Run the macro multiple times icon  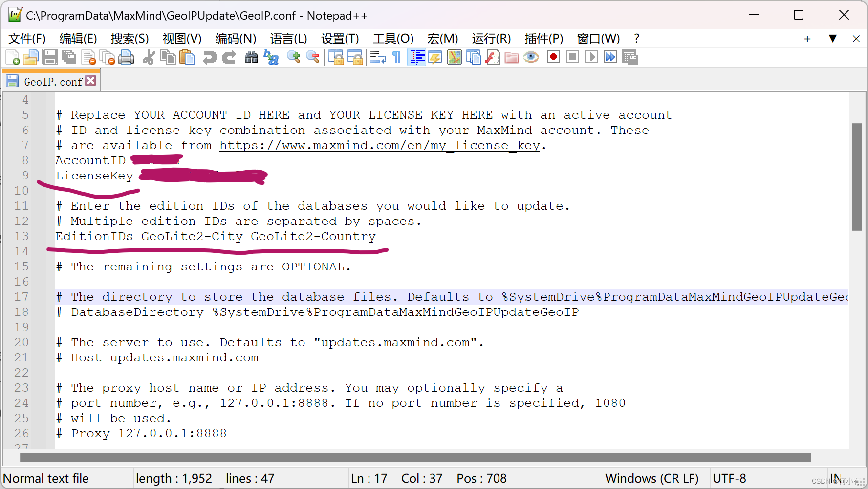(610, 58)
